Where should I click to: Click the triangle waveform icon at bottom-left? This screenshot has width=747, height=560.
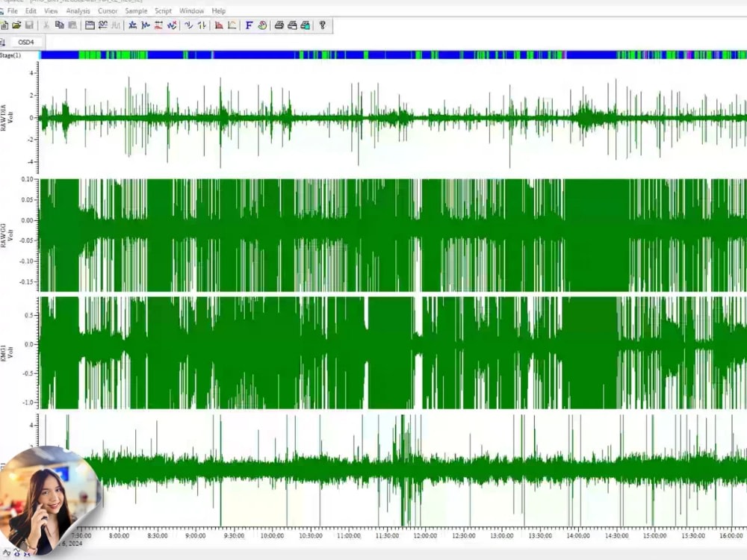tap(7, 553)
